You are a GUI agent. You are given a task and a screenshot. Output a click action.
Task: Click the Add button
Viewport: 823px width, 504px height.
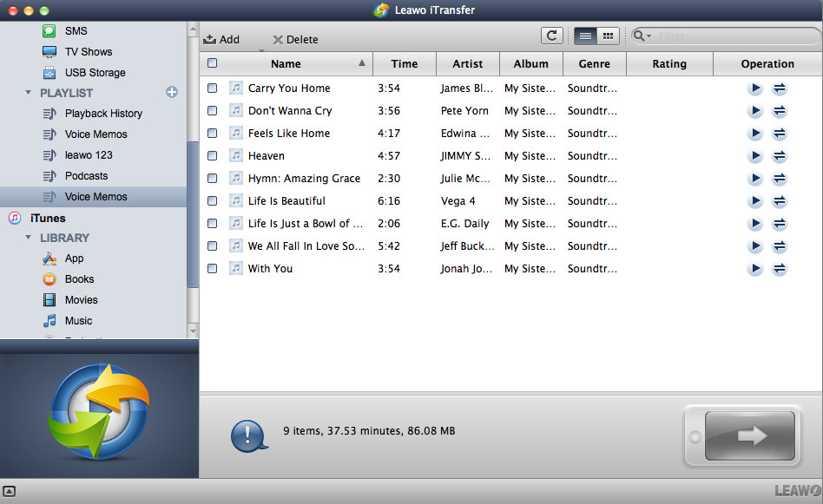coord(221,39)
